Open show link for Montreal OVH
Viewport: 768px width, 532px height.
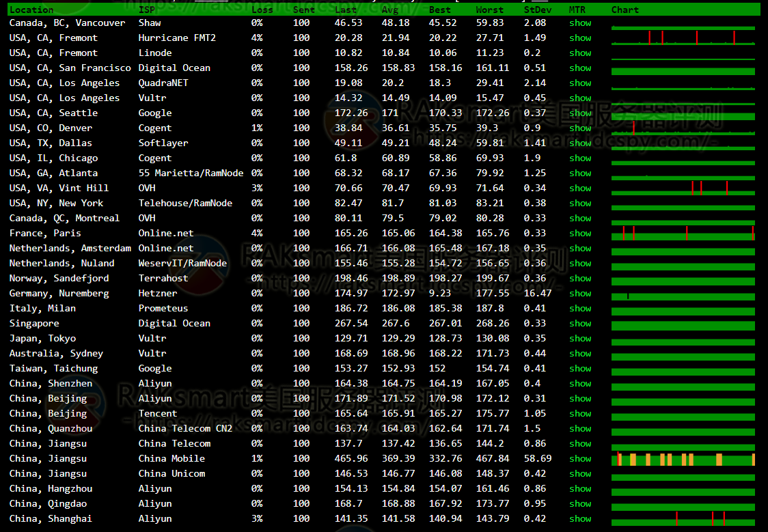580,219
